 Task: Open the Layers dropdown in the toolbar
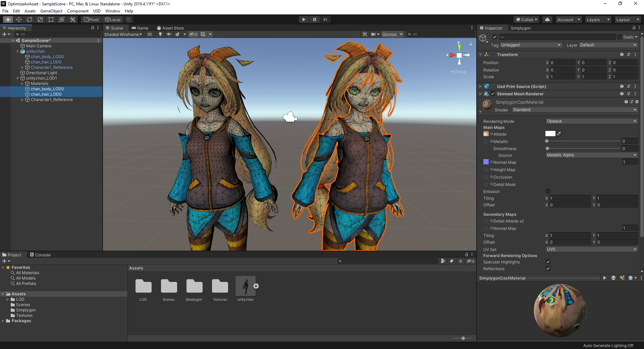point(598,19)
